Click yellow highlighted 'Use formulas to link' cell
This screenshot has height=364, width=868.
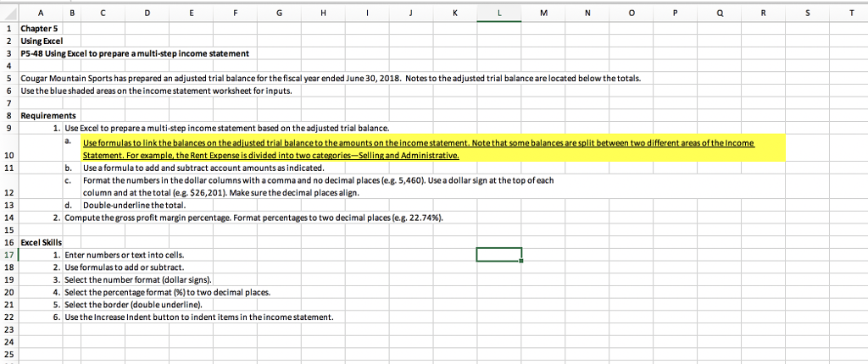433,148
